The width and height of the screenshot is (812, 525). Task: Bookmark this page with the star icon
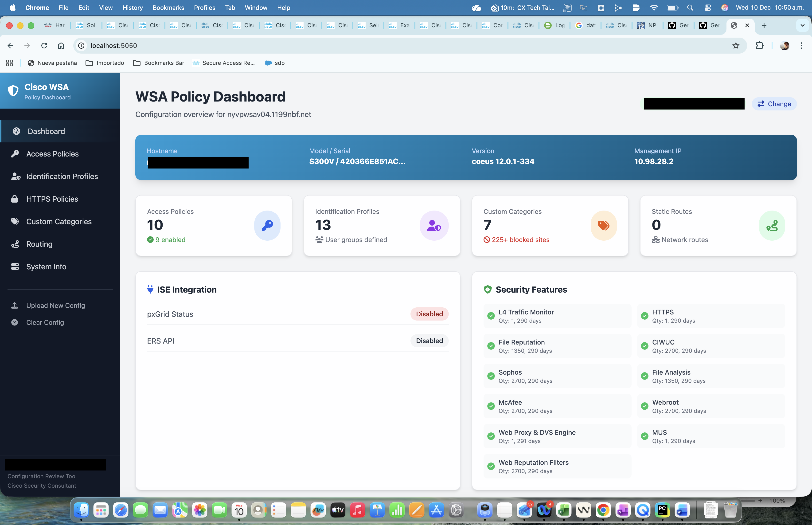click(x=736, y=45)
